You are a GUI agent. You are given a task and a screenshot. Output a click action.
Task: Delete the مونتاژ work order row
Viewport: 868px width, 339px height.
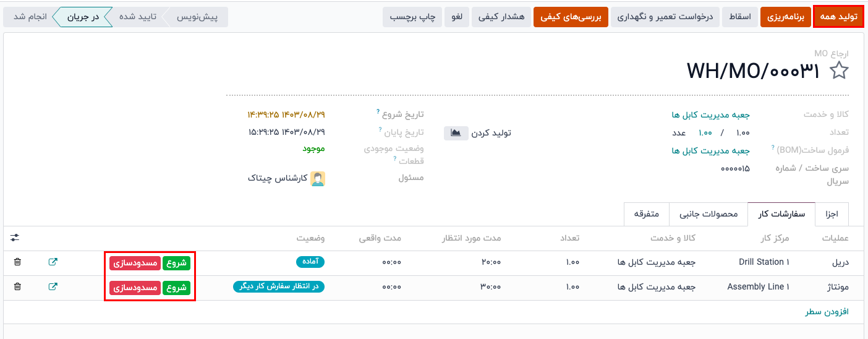[17, 287]
